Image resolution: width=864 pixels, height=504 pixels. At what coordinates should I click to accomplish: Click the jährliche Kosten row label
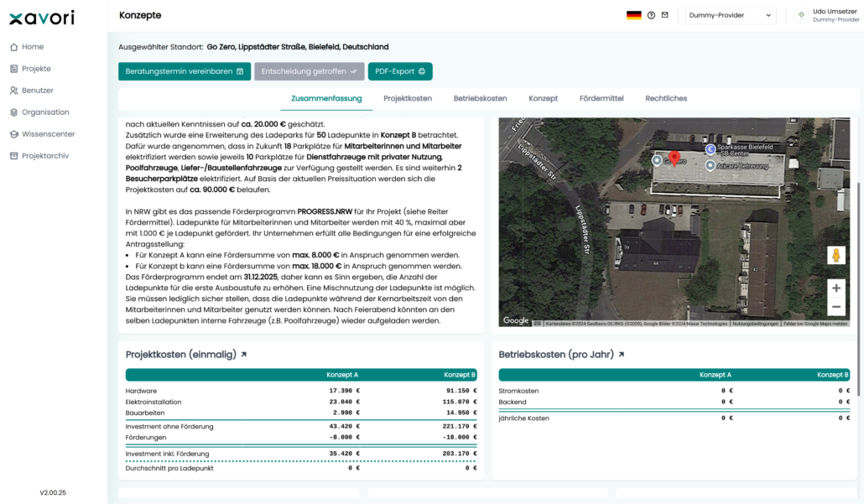click(x=524, y=418)
